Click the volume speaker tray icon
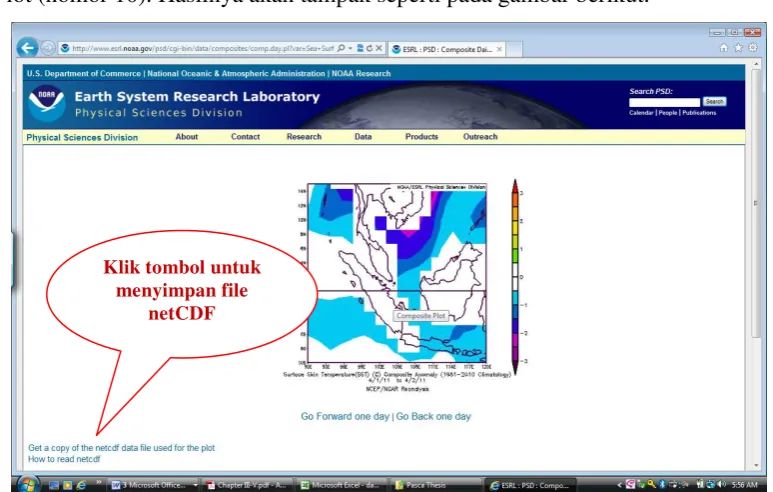773x492 pixels. [x=722, y=485]
